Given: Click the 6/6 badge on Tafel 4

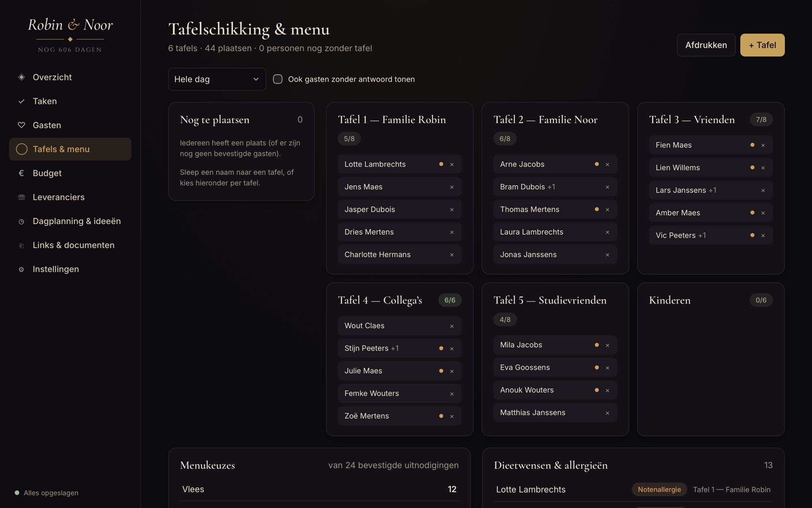Looking at the screenshot, I should pos(450,300).
